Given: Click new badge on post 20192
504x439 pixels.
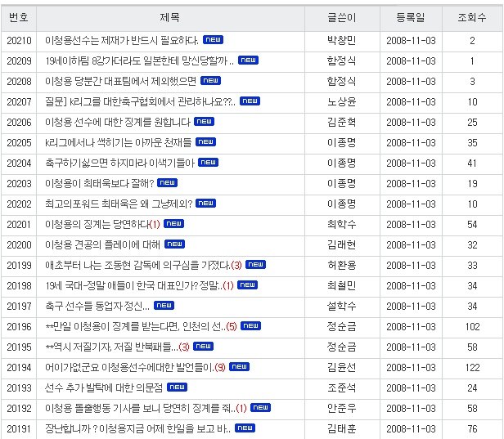Looking at the screenshot, I should pyautogui.click(x=261, y=408).
